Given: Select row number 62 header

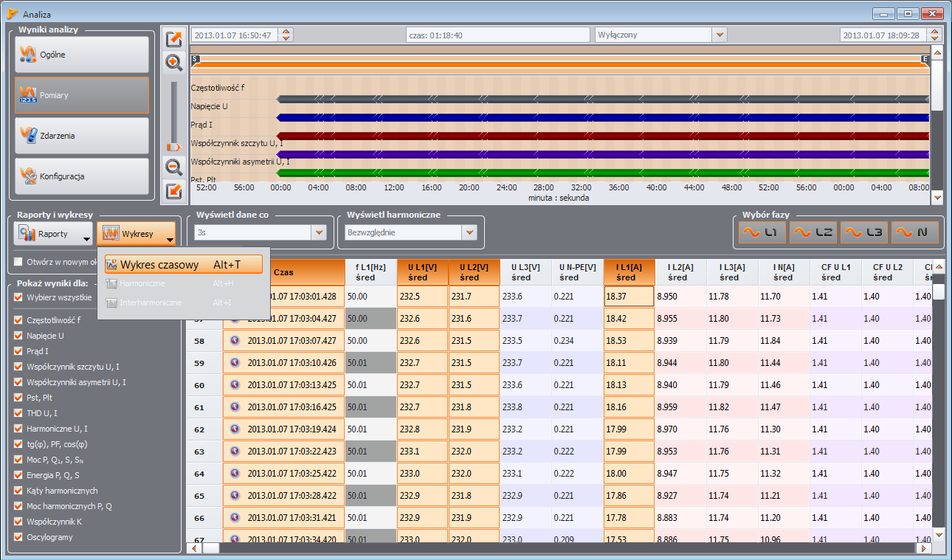Looking at the screenshot, I should point(205,429).
